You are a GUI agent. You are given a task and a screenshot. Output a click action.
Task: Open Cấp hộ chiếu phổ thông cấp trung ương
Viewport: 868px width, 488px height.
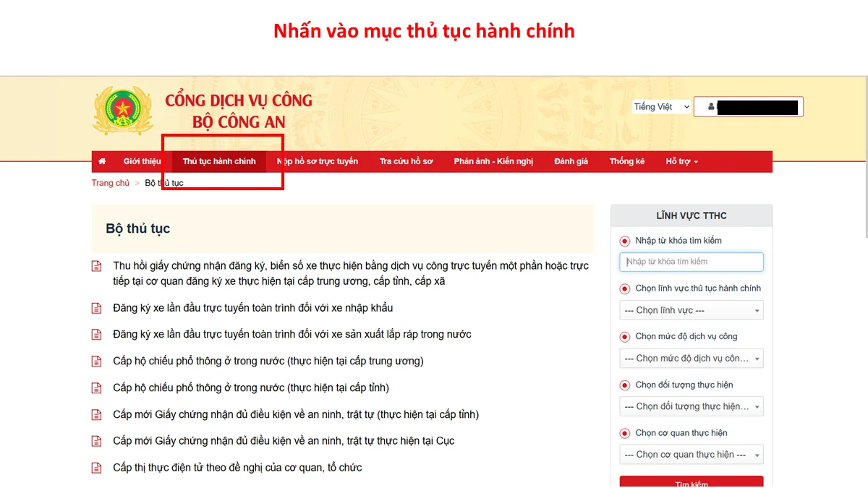click(268, 361)
